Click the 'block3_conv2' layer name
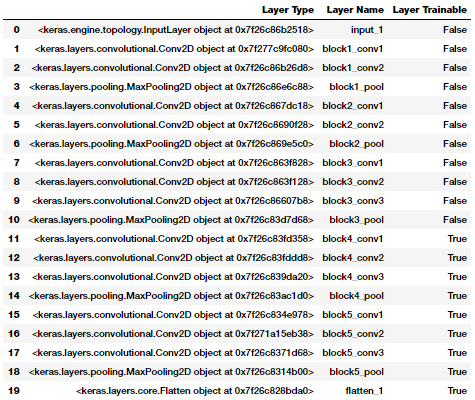475x400 pixels. (353, 182)
